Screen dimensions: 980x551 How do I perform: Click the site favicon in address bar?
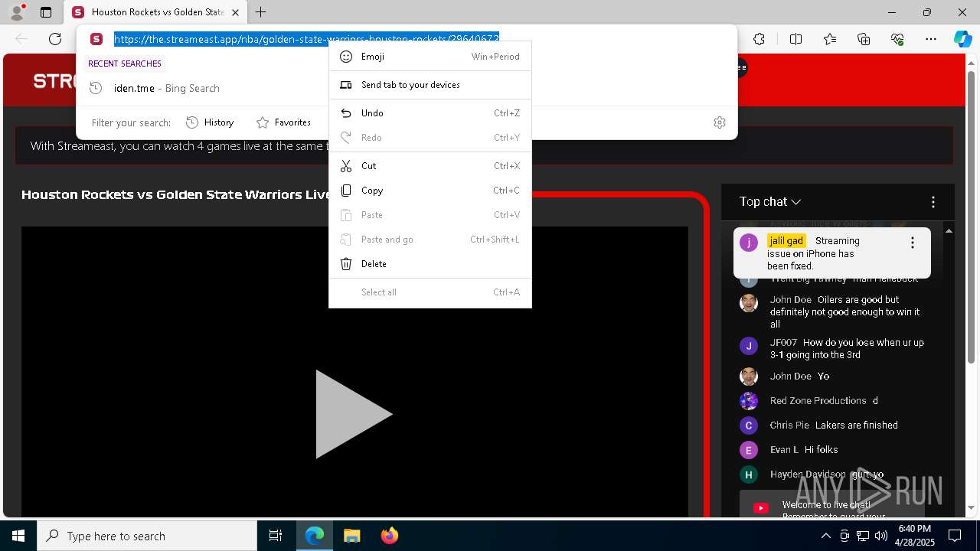click(96, 39)
